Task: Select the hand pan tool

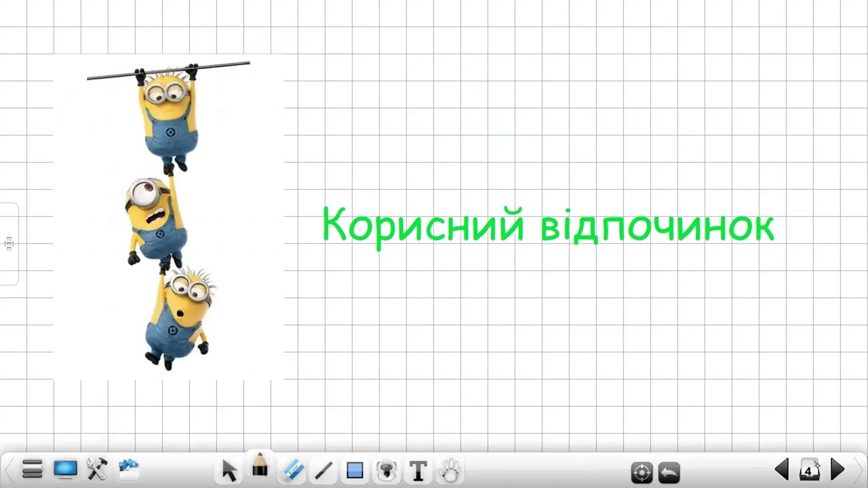Action: [450, 470]
